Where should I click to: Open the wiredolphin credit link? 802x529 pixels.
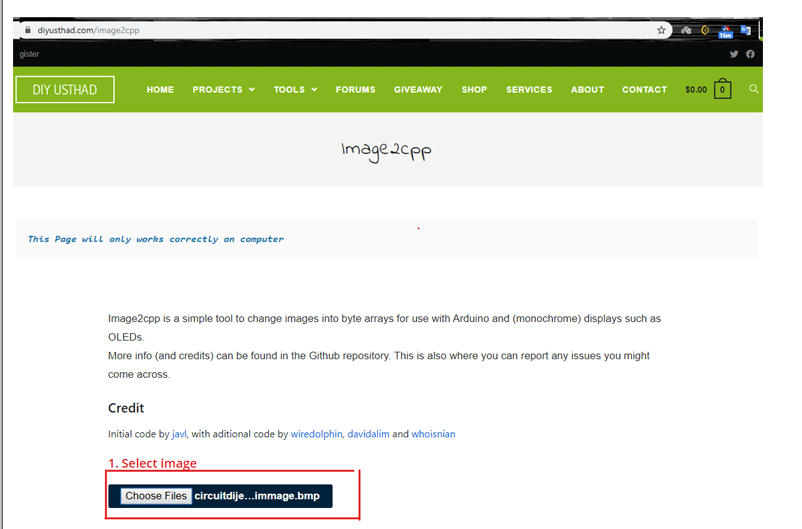click(x=316, y=434)
